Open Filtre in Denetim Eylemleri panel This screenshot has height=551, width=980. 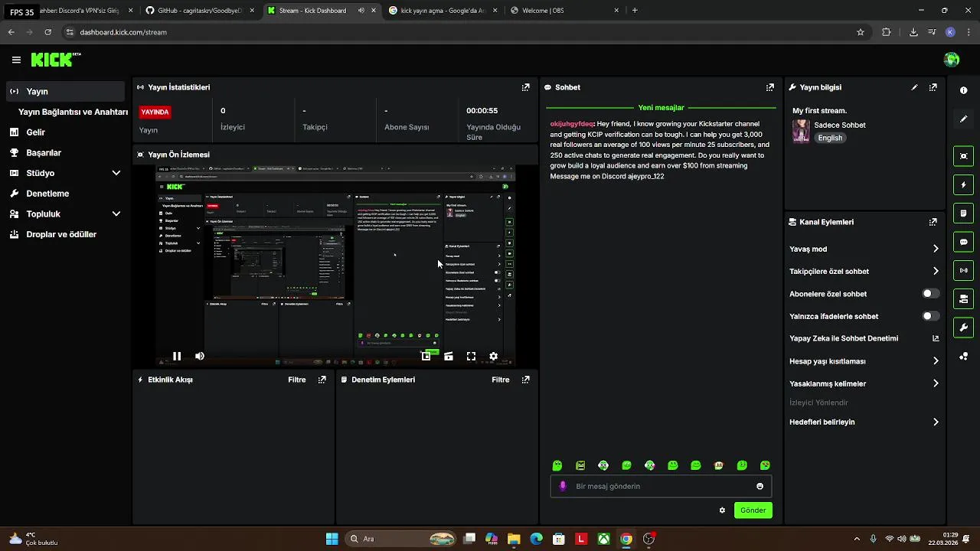pyautogui.click(x=501, y=380)
